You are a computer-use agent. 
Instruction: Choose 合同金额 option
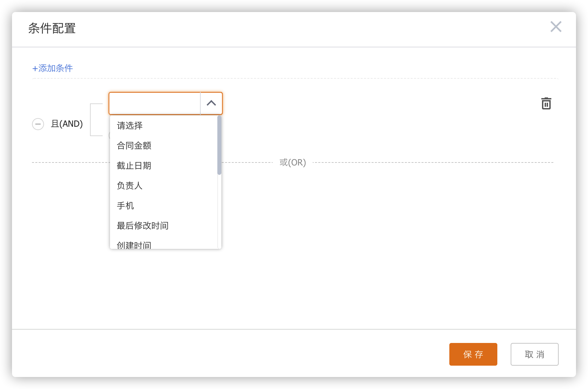coord(134,145)
